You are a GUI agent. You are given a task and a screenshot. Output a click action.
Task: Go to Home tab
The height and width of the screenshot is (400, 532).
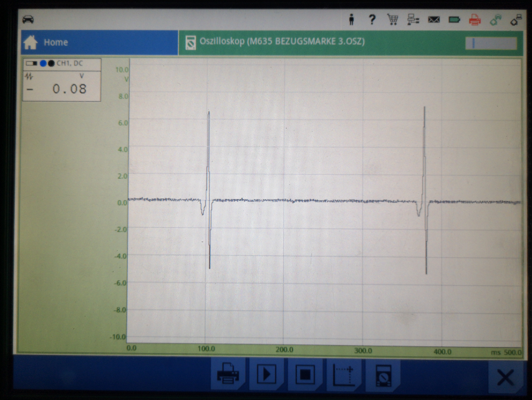(98, 42)
